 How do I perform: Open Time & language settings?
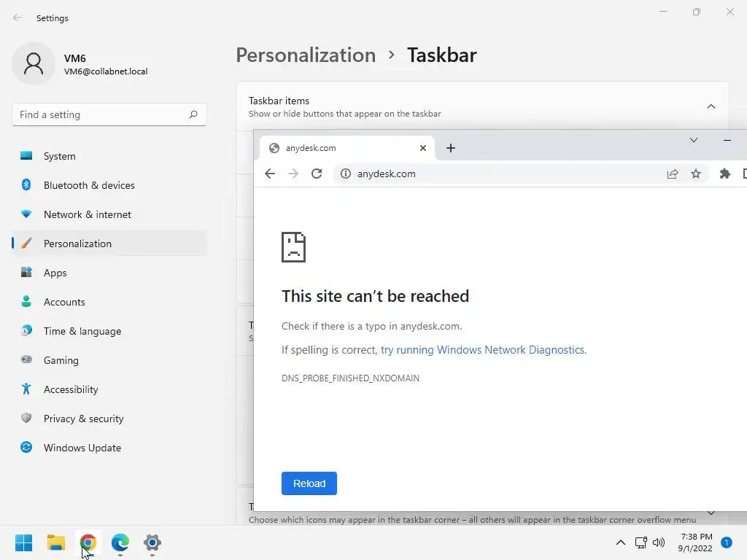click(109, 331)
